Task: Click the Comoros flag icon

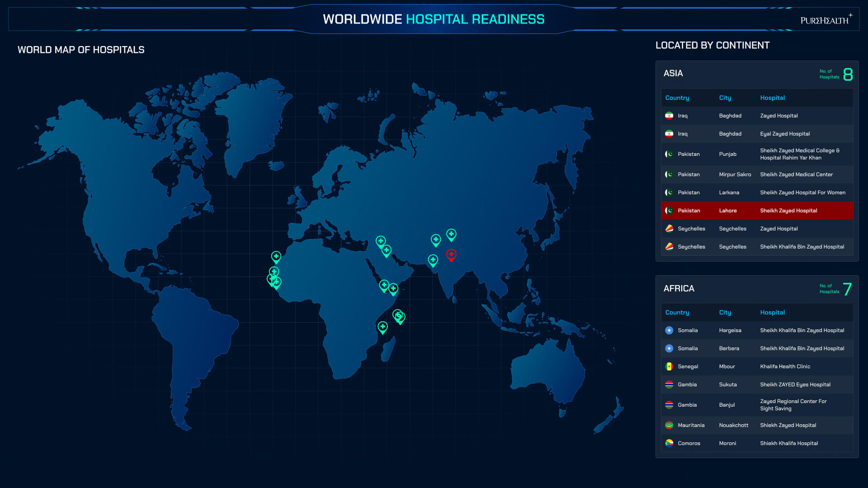Action: tap(669, 443)
